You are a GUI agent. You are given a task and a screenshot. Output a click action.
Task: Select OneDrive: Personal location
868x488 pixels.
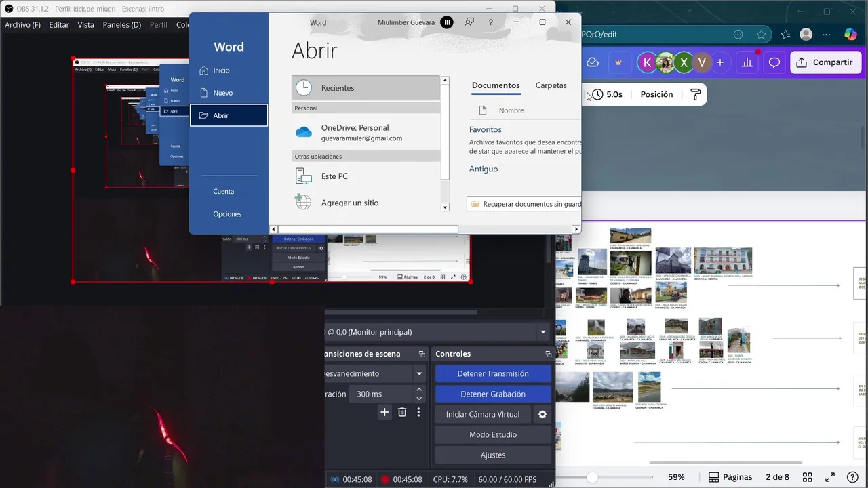366,132
